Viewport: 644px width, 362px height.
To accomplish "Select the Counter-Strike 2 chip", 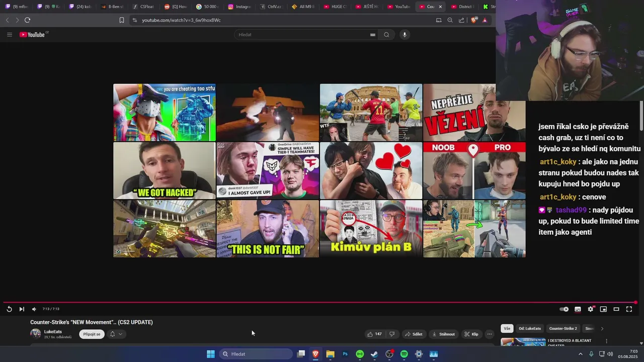I will point(563,328).
